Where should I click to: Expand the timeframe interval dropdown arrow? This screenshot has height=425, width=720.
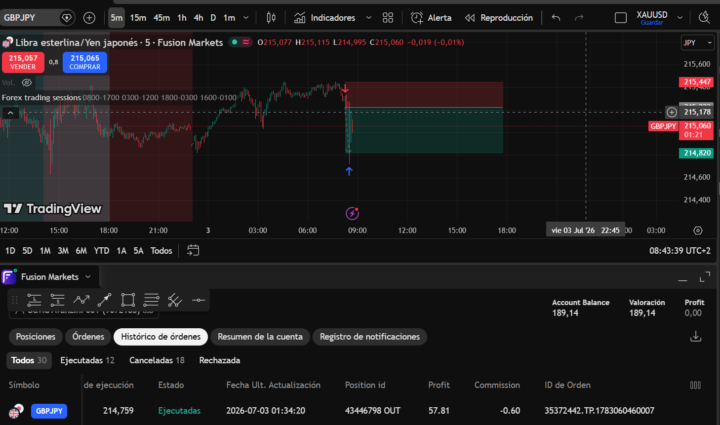246,18
